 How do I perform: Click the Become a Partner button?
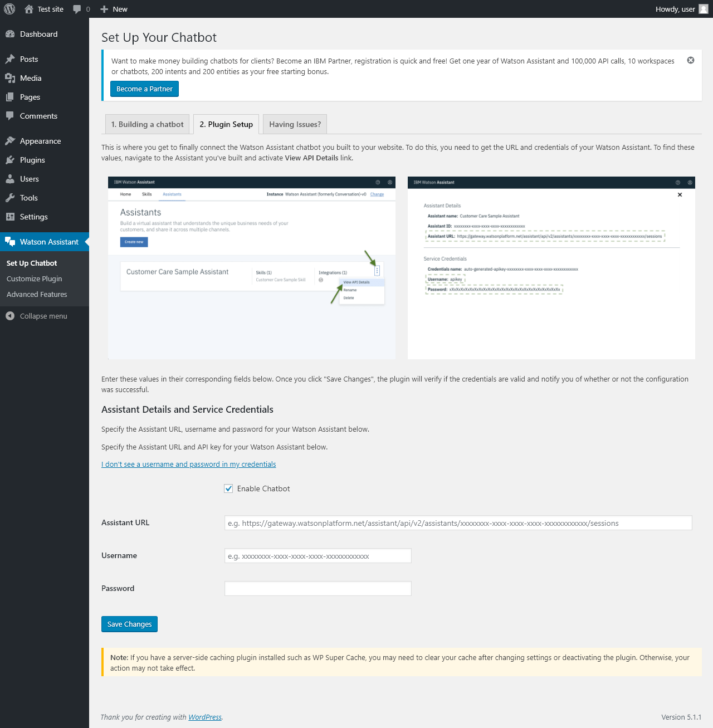coord(144,89)
